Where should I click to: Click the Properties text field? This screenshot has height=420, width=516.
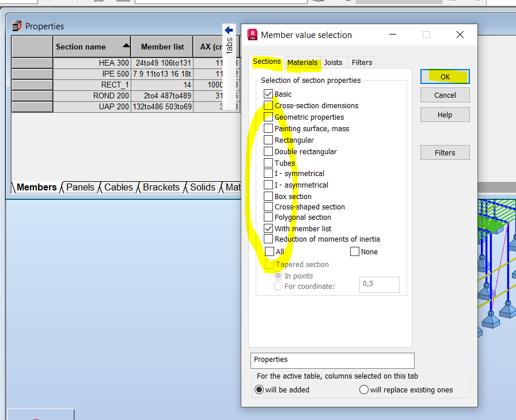point(332,361)
